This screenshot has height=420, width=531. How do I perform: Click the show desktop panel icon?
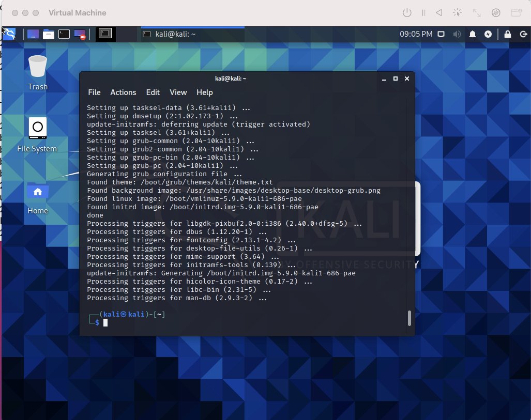click(x=33, y=34)
